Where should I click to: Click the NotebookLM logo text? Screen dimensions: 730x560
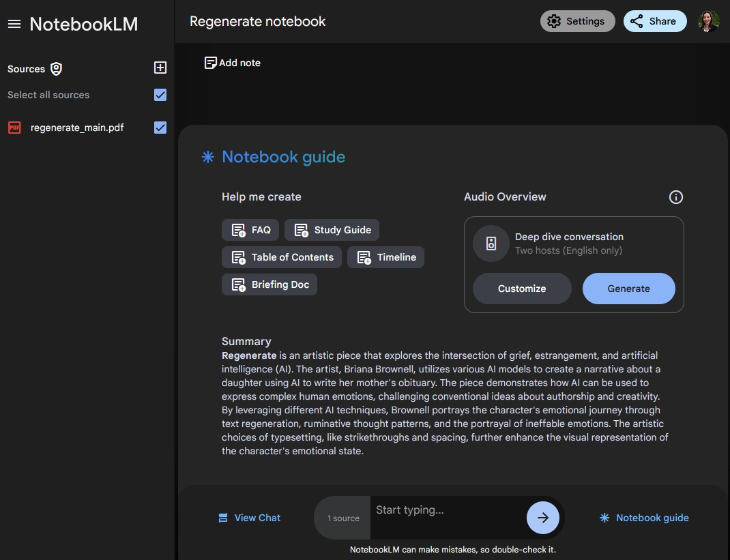coord(84,24)
